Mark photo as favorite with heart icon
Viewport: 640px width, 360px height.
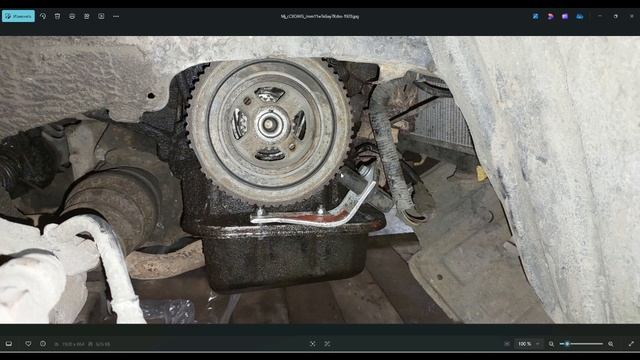pos(28,344)
